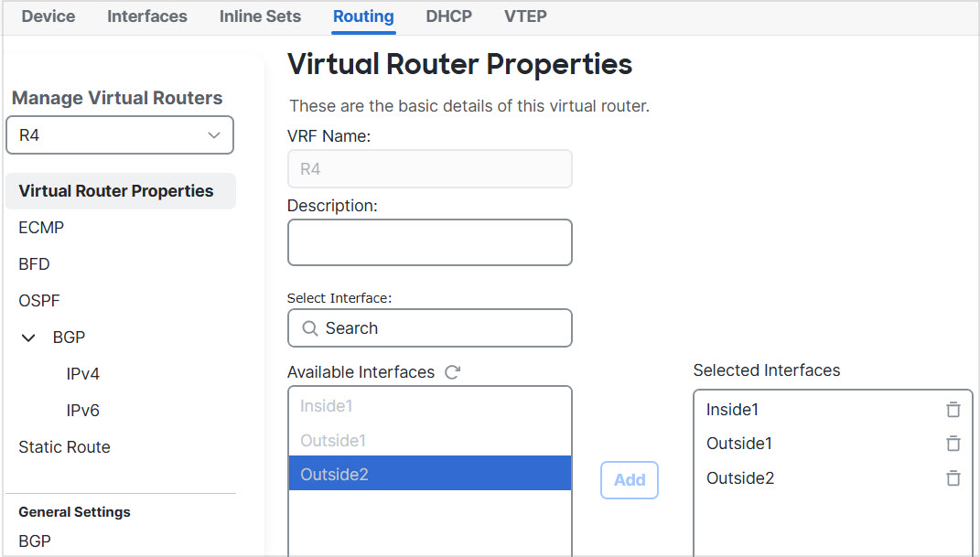Remove Outside1 with the trash icon
The height and width of the screenshot is (557, 980).
pos(953,444)
